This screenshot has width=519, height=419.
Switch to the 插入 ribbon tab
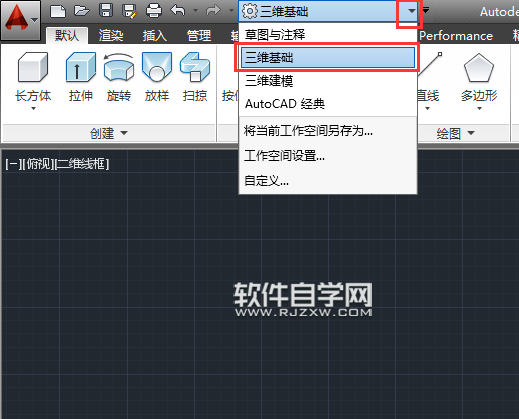click(155, 35)
